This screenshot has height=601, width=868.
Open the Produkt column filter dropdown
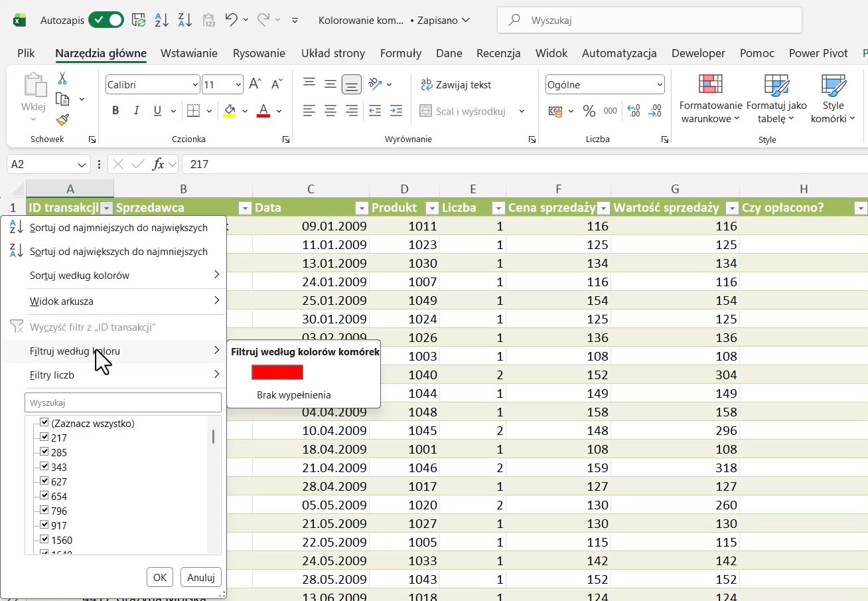click(x=432, y=209)
